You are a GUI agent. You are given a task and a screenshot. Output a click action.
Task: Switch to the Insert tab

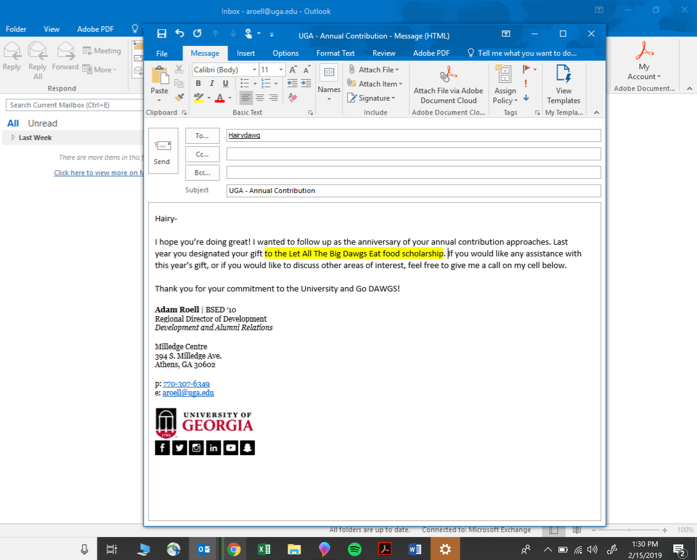(246, 53)
